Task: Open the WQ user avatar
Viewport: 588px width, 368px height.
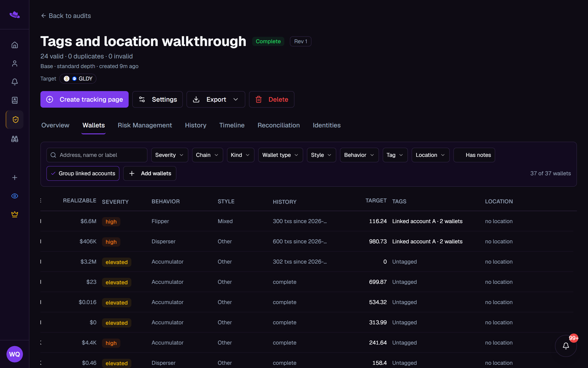Action: (x=14, y=354)
